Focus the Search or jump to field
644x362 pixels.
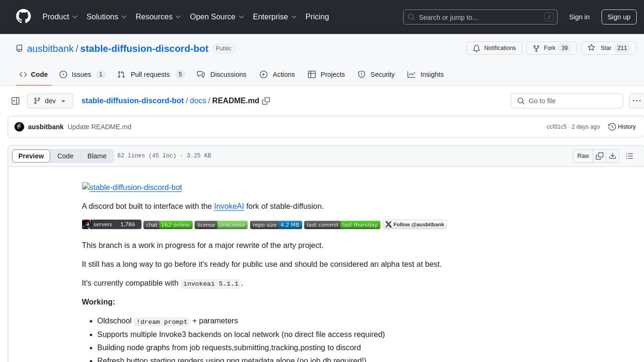[x=480, y=17]
